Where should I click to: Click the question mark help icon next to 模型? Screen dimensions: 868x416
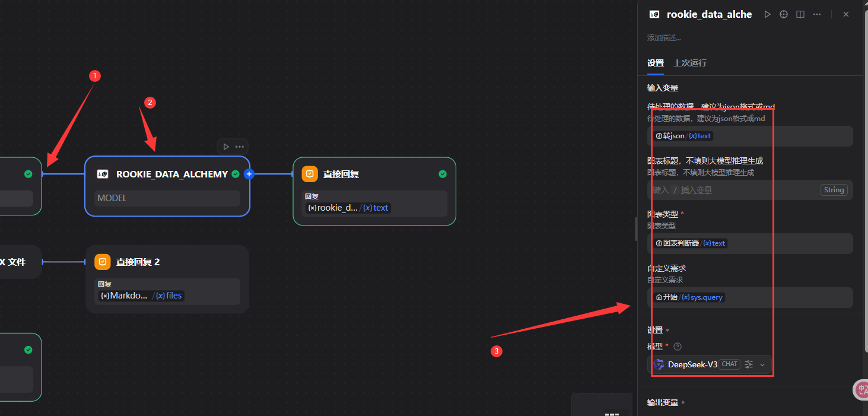click(678, 347)
